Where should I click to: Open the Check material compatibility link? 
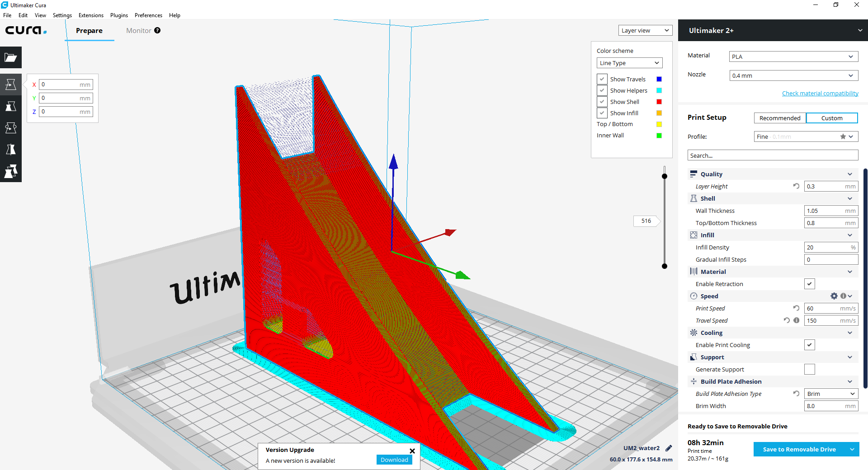[x=820, y=93]
